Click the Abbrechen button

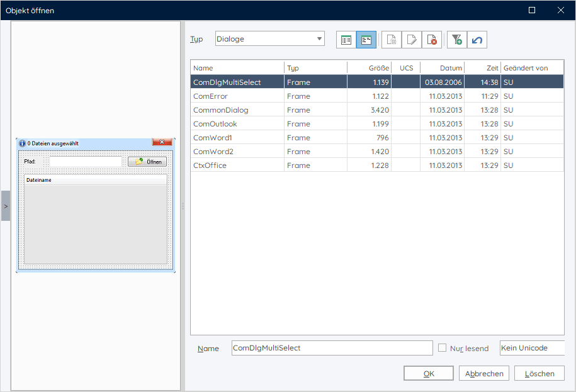click(484, 373)
